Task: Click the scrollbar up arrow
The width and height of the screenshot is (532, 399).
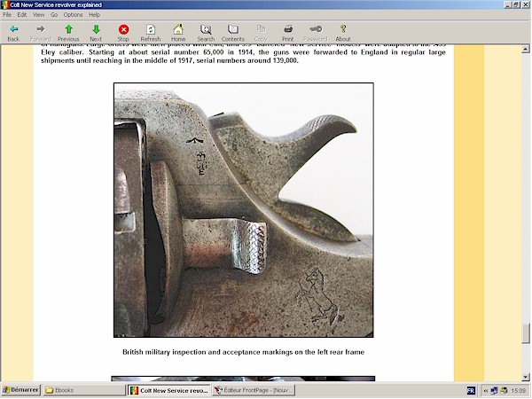Action: click(526, 49)
